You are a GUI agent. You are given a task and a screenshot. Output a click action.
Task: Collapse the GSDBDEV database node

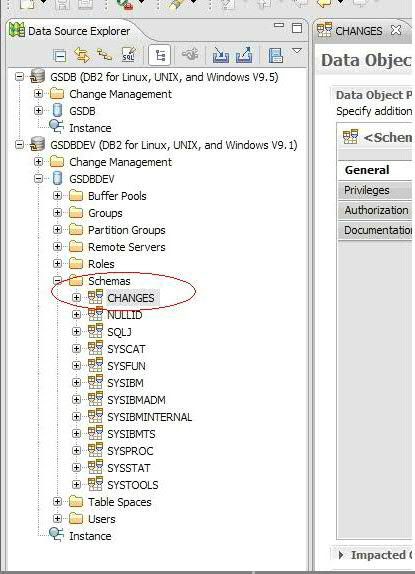click(38, 179)
